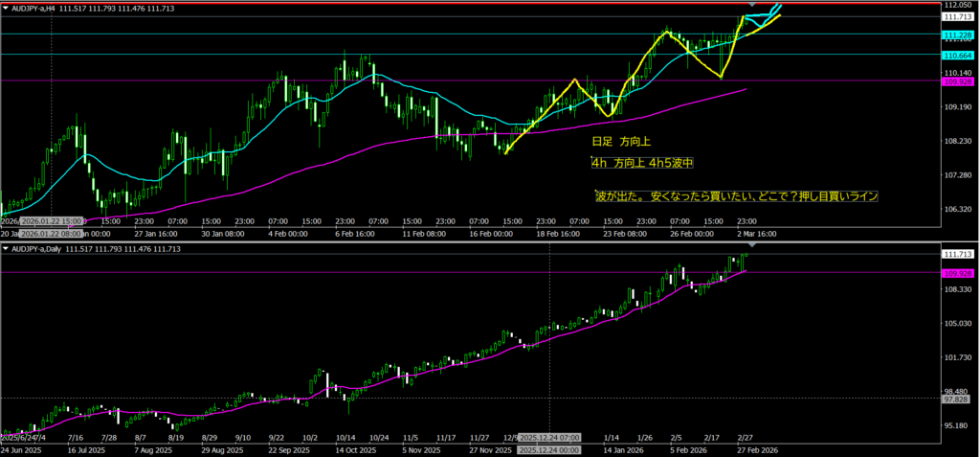Click the Daily chart title dropdown triangle
This screenshot has height=457, width=980.
click(7, 248)
